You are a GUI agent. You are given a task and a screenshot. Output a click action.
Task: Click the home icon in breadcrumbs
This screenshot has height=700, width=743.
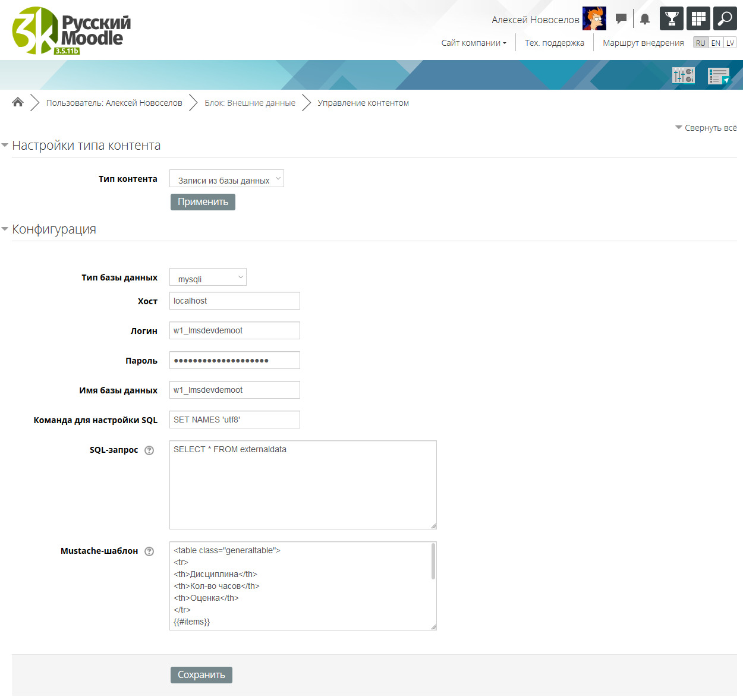tap(18, 102)
